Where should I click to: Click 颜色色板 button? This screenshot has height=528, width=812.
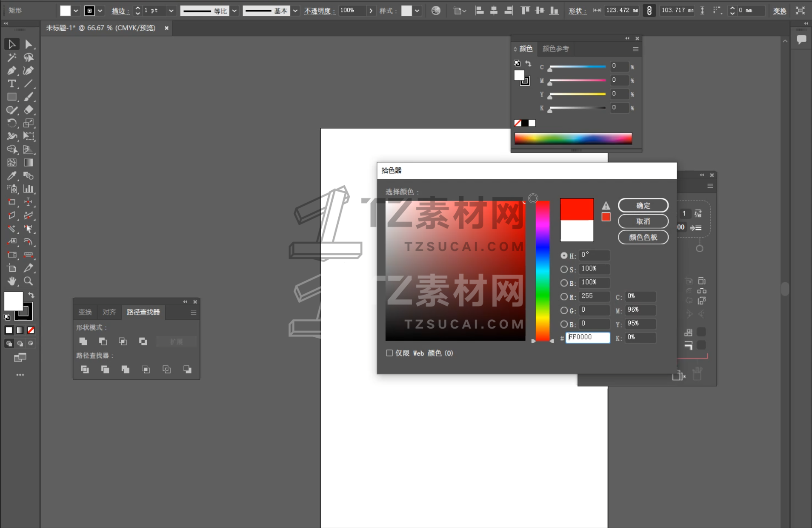[643, 237]
